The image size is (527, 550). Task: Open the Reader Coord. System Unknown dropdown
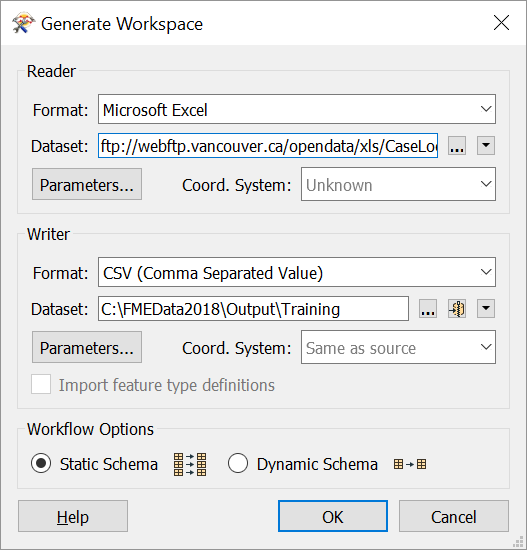pos(398,184)
